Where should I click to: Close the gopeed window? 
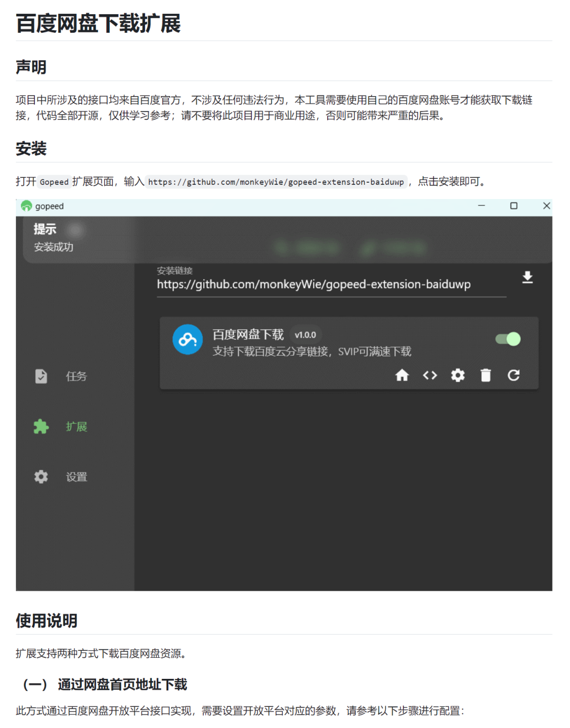coord(546,206)
